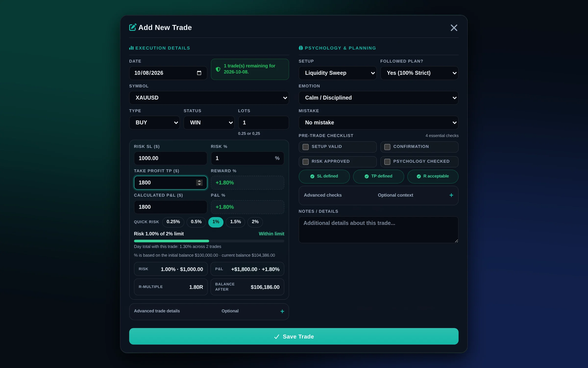Click the Take Profit stepper arrows
The height and width of the screenshot is (368, 588).
[x=199, y=183]
